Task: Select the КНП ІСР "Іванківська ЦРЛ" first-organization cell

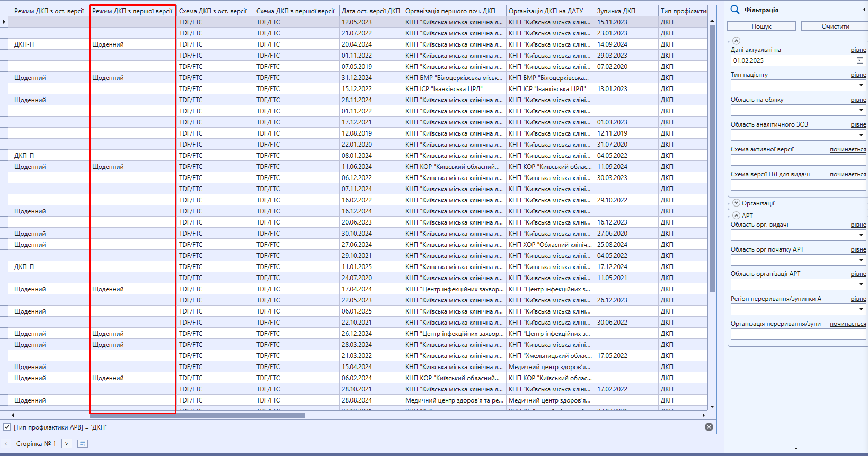Action: [x=455, y=88]
